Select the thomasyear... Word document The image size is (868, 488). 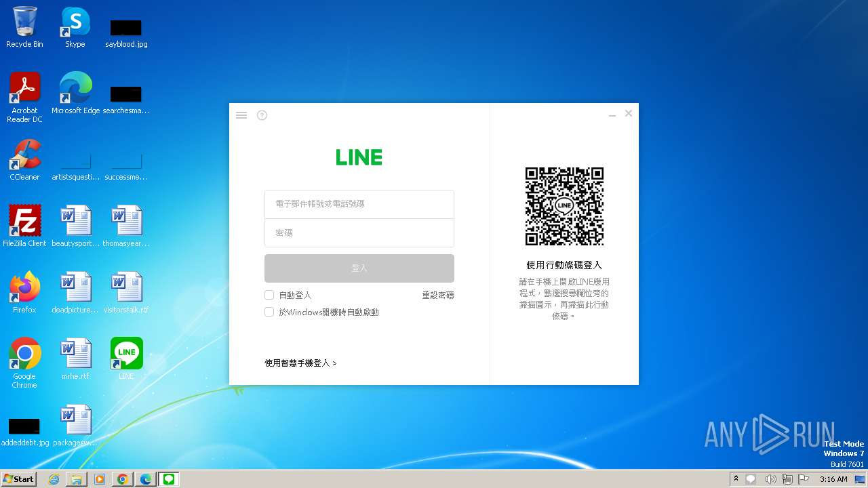pyautogui.click(x=126, y=226)
